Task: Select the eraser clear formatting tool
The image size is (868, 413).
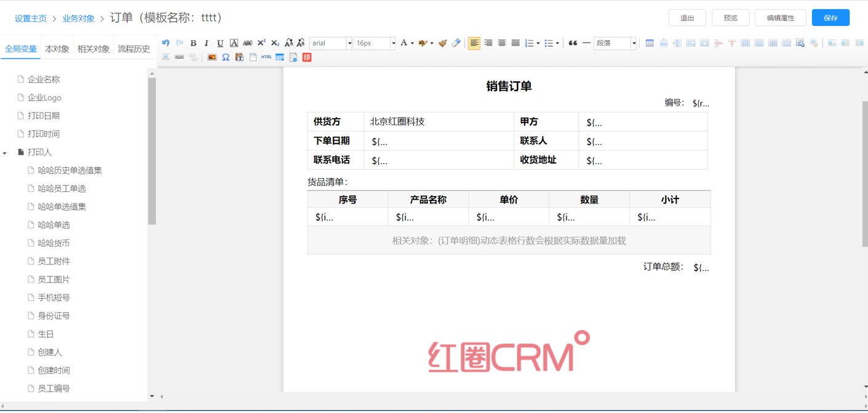Action: coord(456,43)
